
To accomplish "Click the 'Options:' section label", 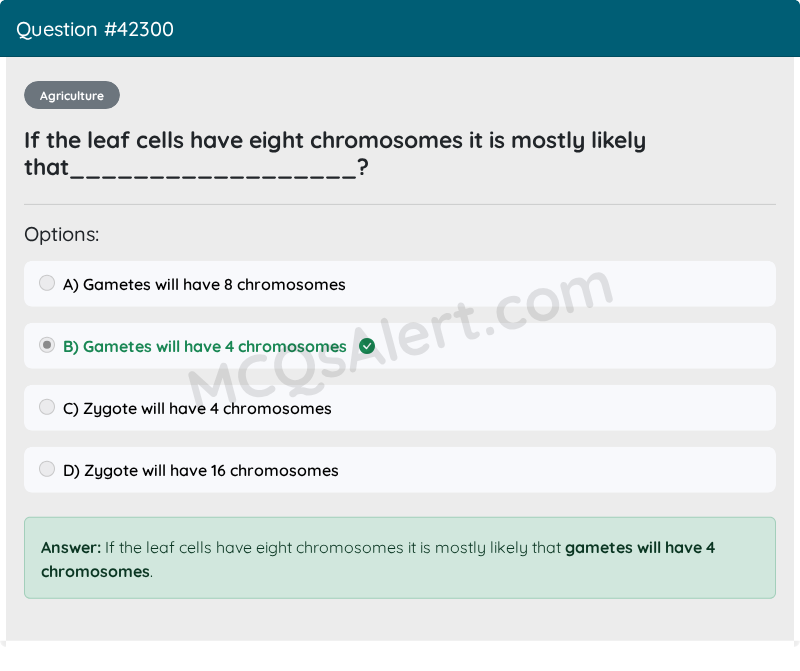I will tap(62, 234).
